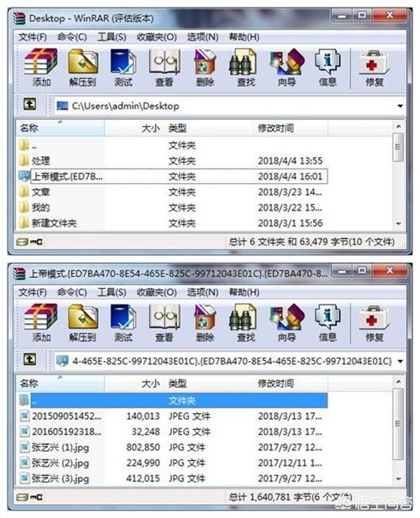420x518 pixels.
Task: Open 选项(N) menu in 上帝模式 window
Action: [x=202, y=292]
